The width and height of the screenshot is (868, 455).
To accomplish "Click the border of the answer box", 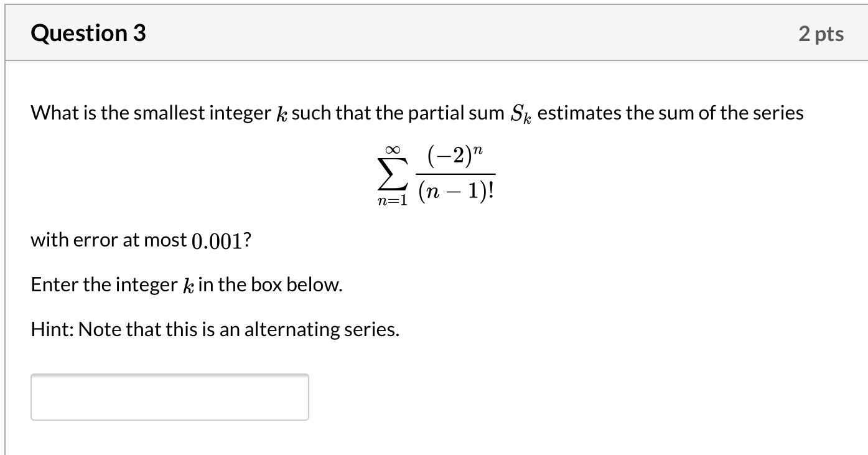I will (169, 375).
